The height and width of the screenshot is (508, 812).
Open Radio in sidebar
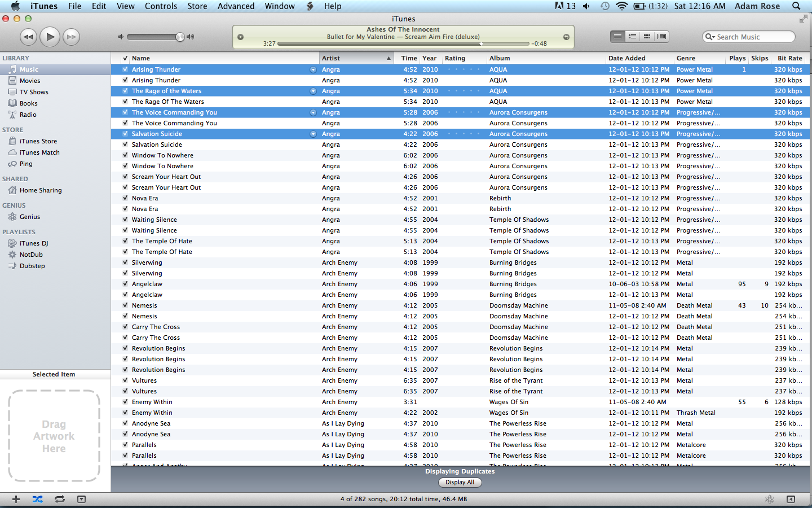55,115
